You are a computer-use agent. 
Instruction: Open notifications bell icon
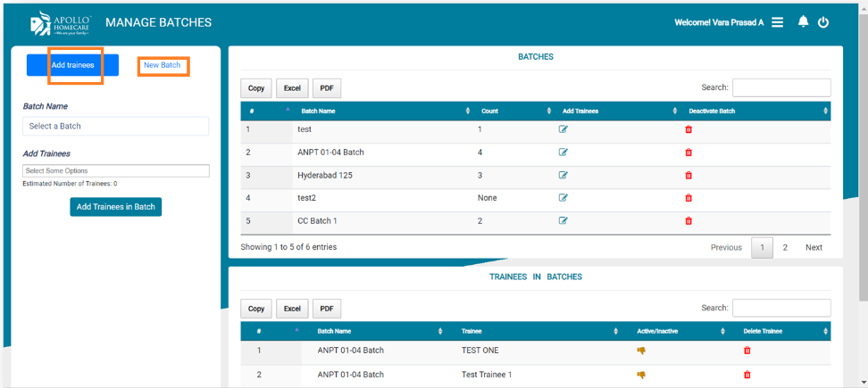(803, 22)
